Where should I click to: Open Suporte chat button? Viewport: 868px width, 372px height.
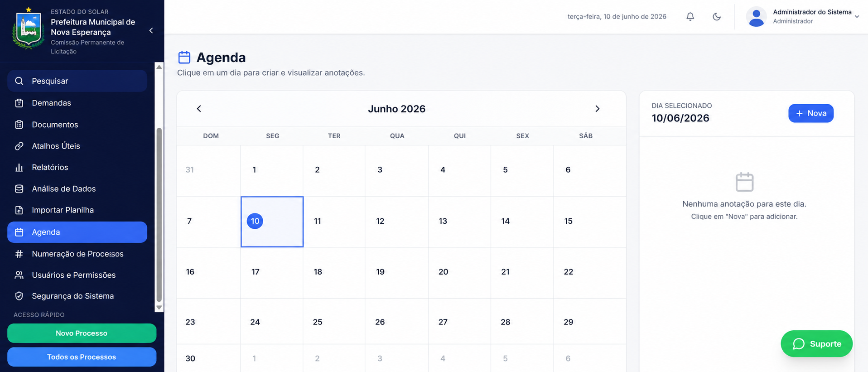click(816, 344)
